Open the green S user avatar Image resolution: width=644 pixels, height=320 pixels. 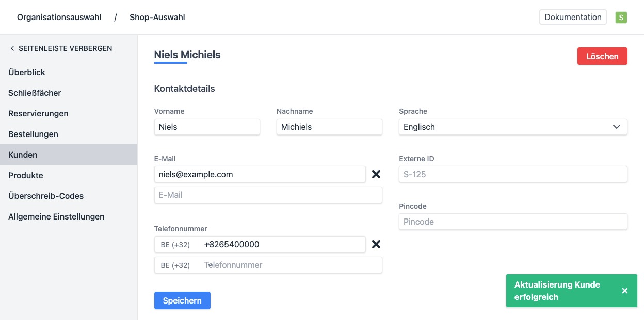pyautogui.click(x=621, y=18)
